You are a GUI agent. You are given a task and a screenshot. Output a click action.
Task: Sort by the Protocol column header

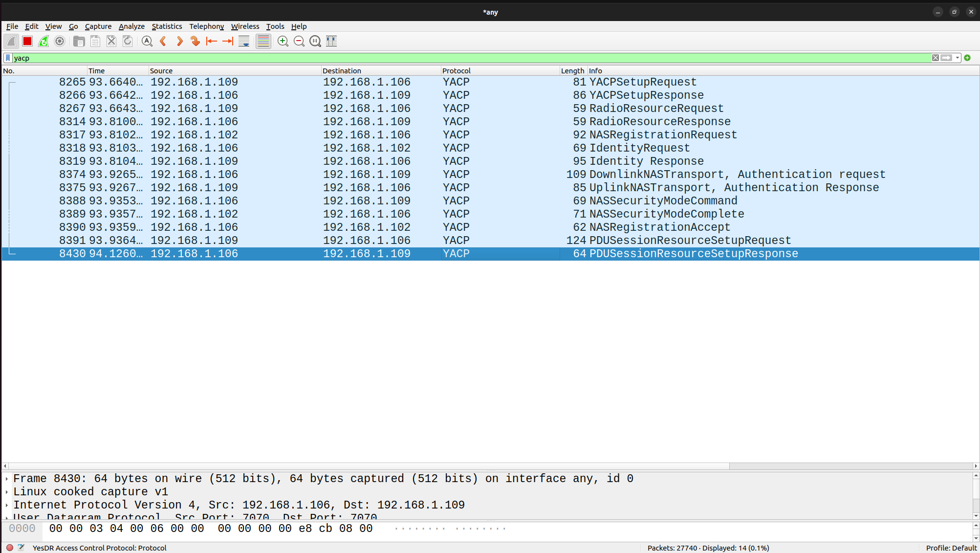tap(500, 71)
